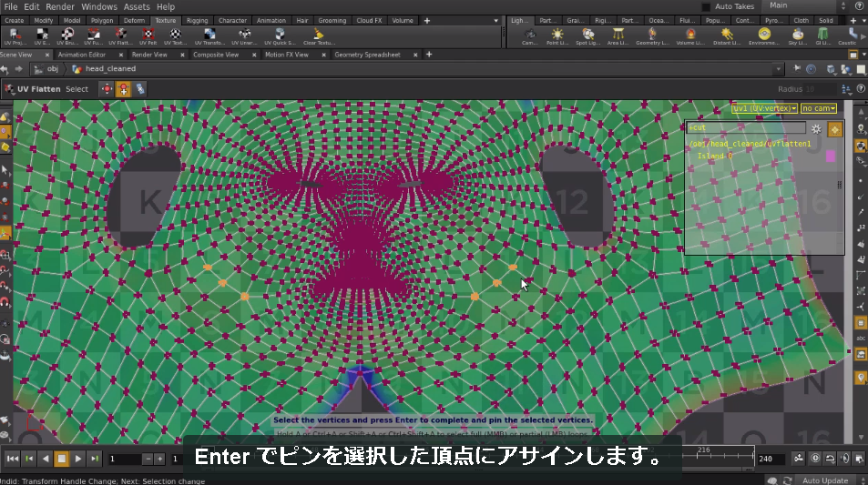Screen dimensions: 868x485
Task: Toggle the orange pin button beside the gear
Action: pos(835,129)
